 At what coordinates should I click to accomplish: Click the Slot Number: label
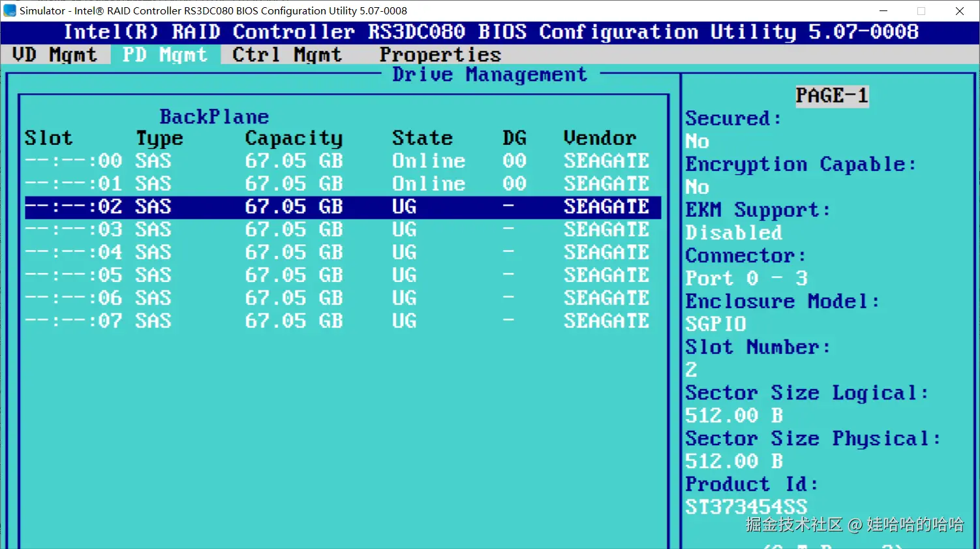[758, 347]
